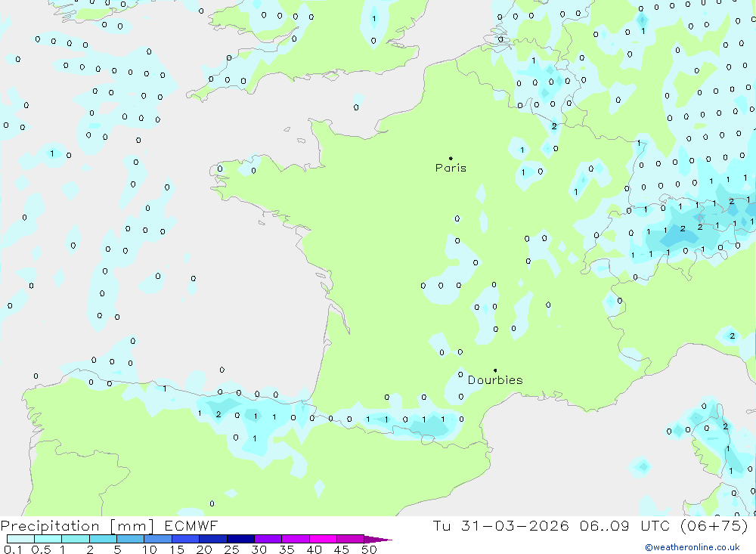Image resolution: width=756 pixels, height=554 pixels.
Task: Click the ECMWF model label
Action: pos(191,525)
